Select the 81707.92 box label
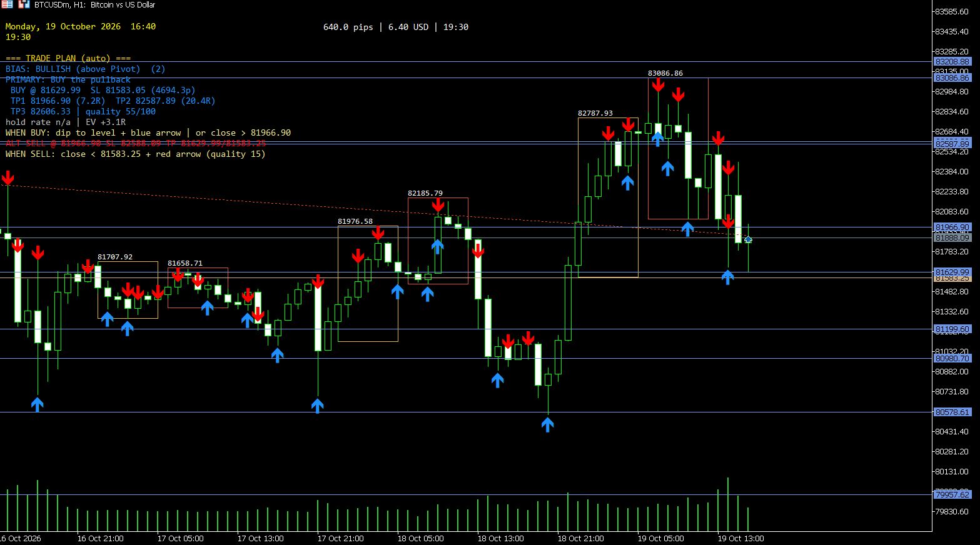Image resolution: width=980 pixels, height=545 pixels. pos(115,257)
